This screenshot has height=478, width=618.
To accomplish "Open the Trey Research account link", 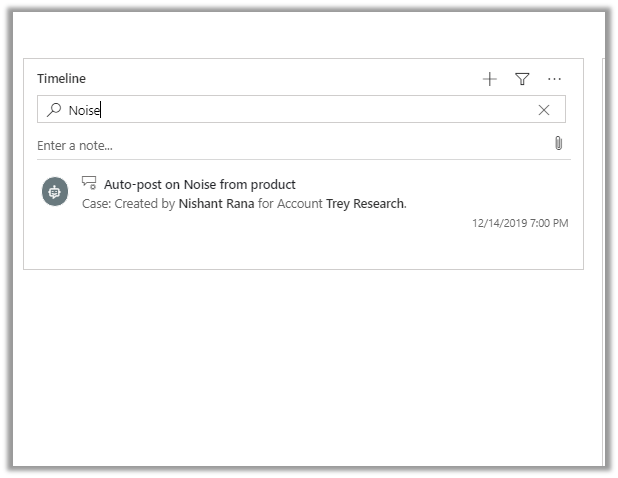I will point(365,203).
